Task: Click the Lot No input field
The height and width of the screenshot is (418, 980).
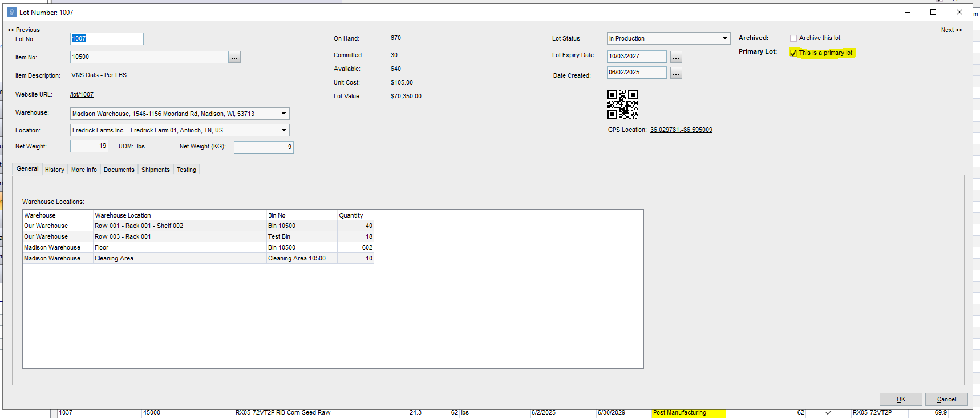Action: (107, 38)
